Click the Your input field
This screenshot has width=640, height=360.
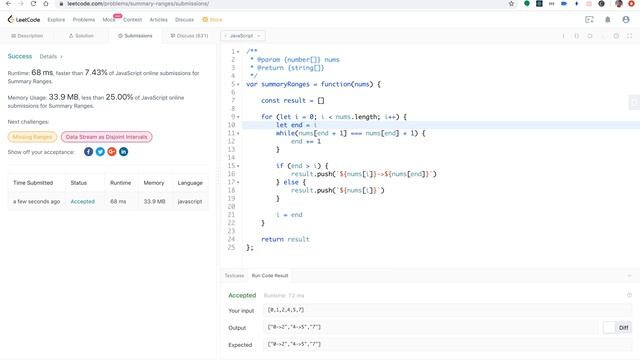click(x=448, y=310)
